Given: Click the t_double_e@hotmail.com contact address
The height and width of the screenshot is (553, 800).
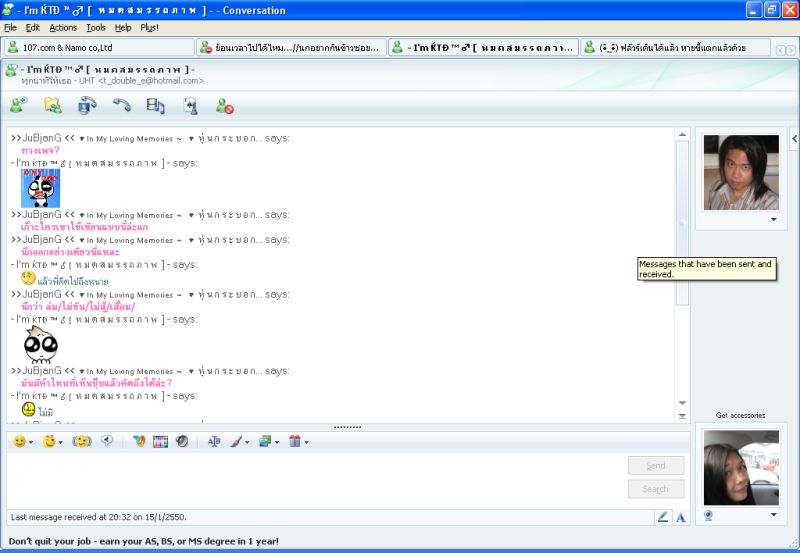Looking at the screenshot, I should pos(151,81).
